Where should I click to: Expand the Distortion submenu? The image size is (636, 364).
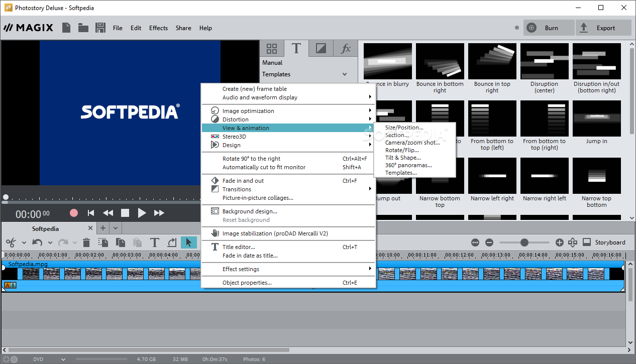288,119
